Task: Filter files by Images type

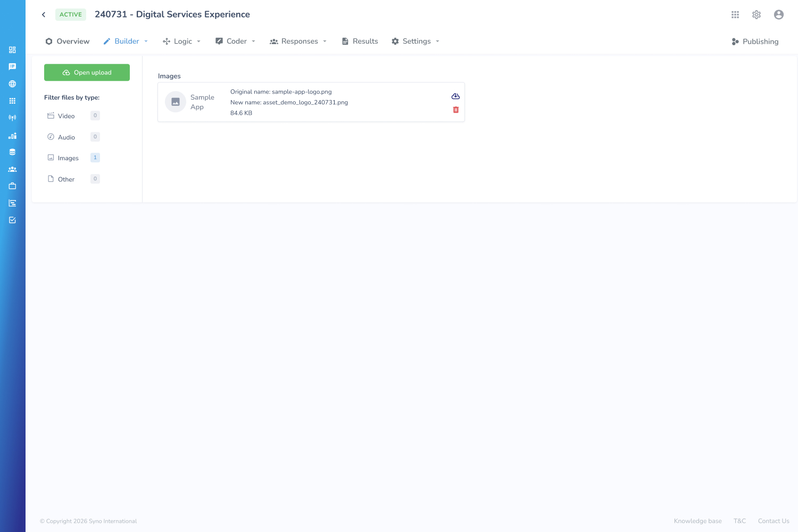Action: pos(73,158)
